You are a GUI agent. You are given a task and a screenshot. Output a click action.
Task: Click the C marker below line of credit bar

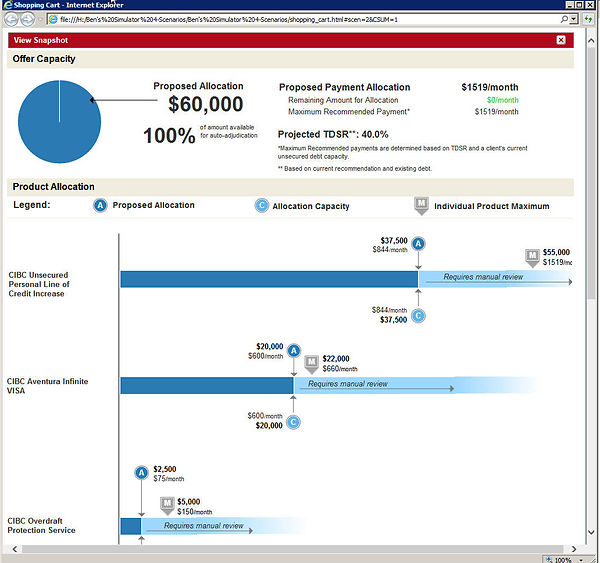point(418,316)
